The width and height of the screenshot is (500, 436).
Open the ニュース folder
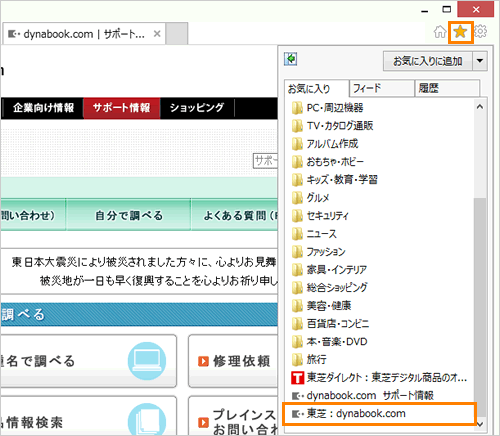[314, 234]
